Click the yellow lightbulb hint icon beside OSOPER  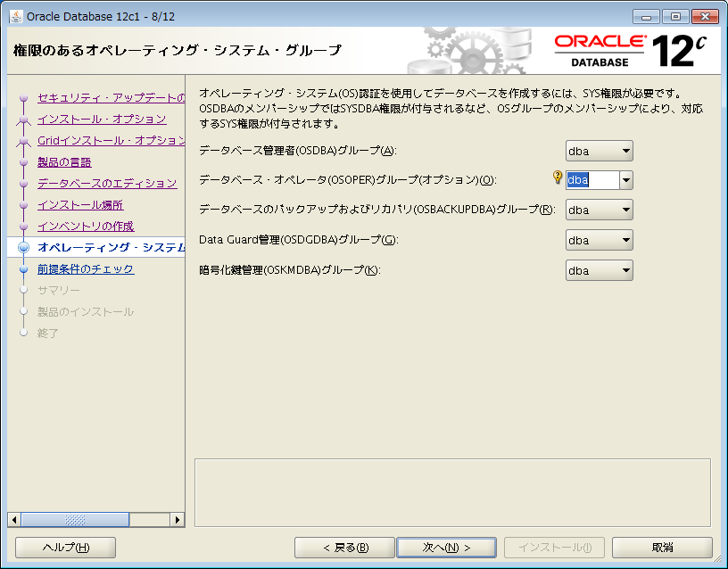558,177
